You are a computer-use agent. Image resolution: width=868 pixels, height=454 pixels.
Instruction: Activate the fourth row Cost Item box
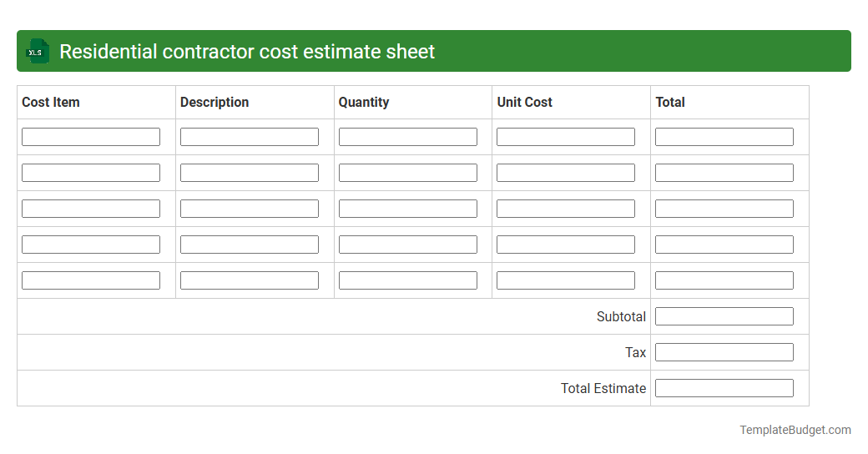point(91,245)
